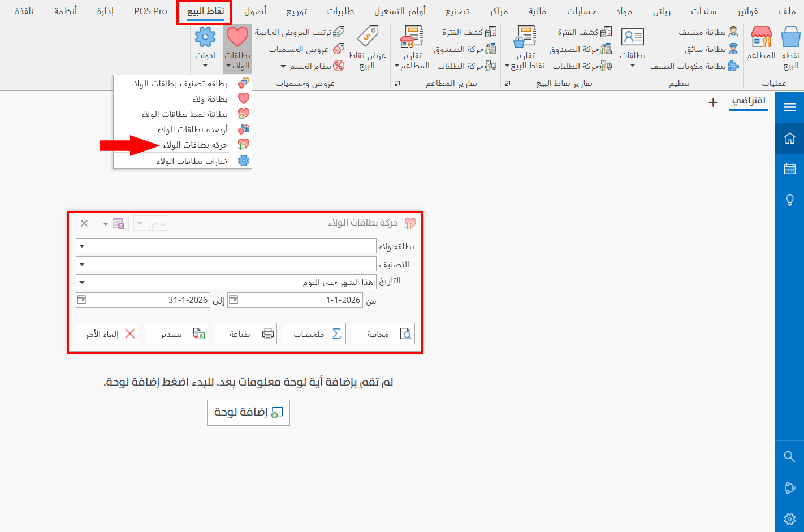The image size is (804, 532).
Task: Switch to the أوامر التشغيل tab
Action: 400,11
